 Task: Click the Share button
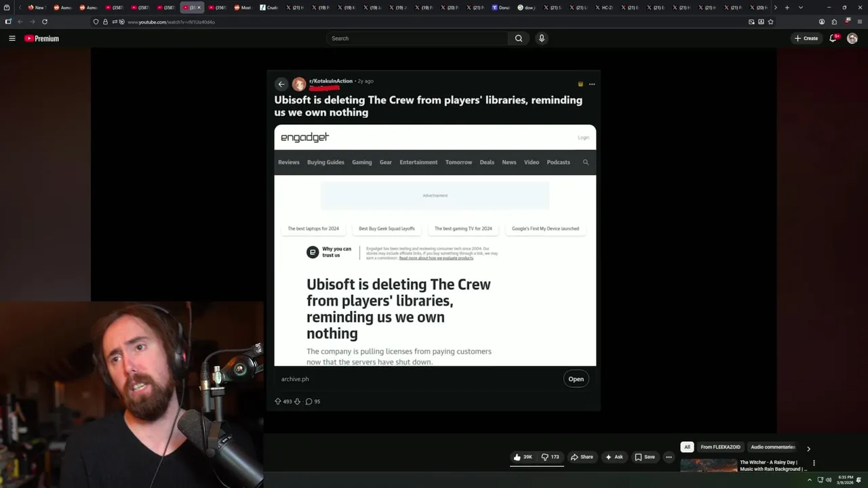click(x=582, y=457)
